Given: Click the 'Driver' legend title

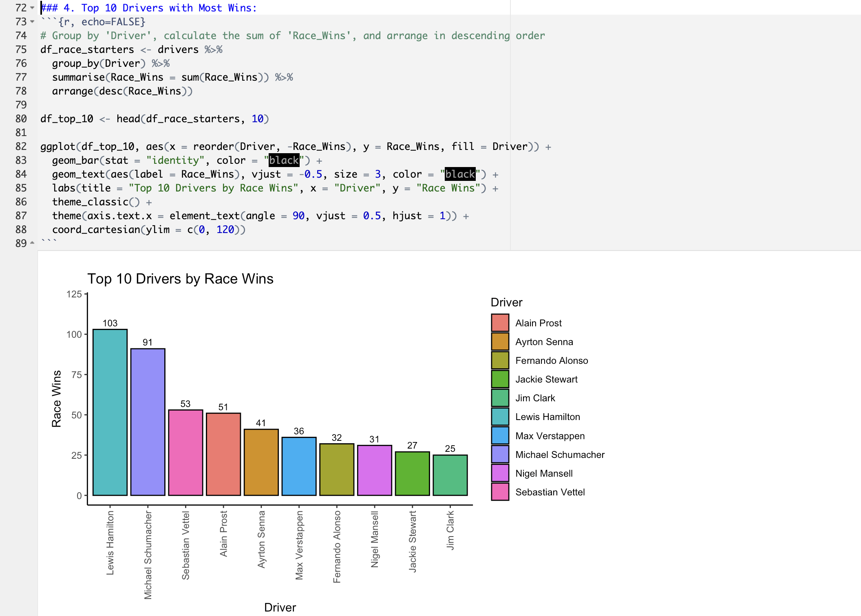Looking at the screenshot, I should [x=506, y=302].
